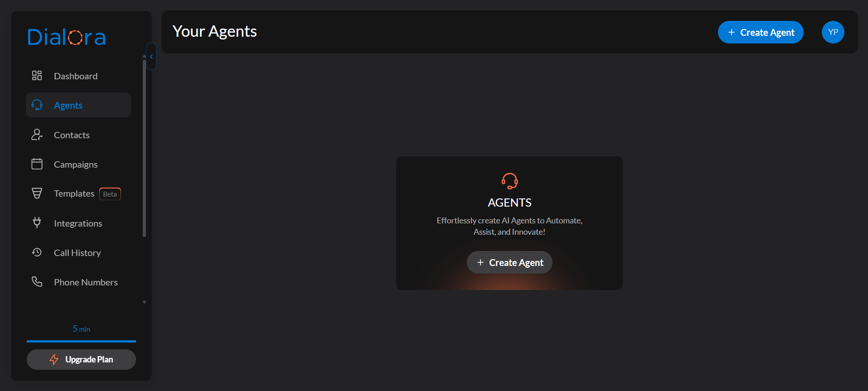Click the blue minutes usage progress bar
The width and height of the screenshot is (868, 391).
[x=81, y=341]
